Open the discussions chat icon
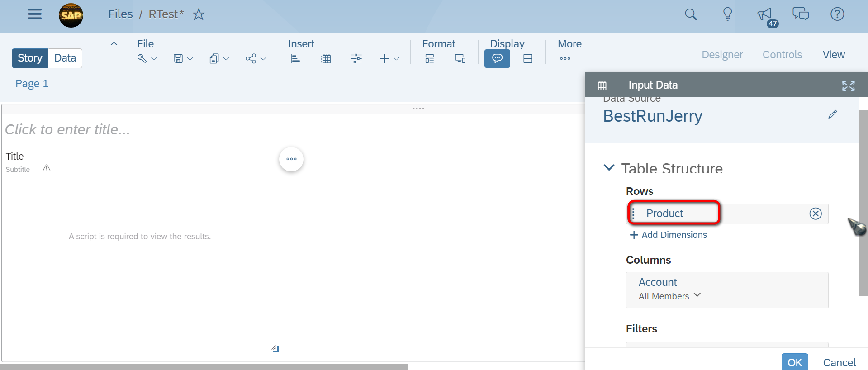868x370 pixels. click(x=801, y=14)
